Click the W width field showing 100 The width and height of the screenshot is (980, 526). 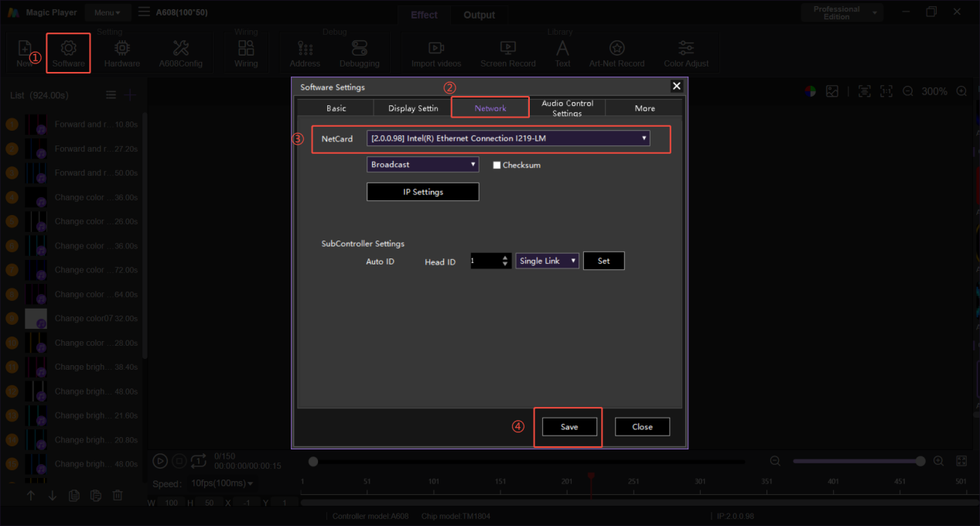(171, 503)
